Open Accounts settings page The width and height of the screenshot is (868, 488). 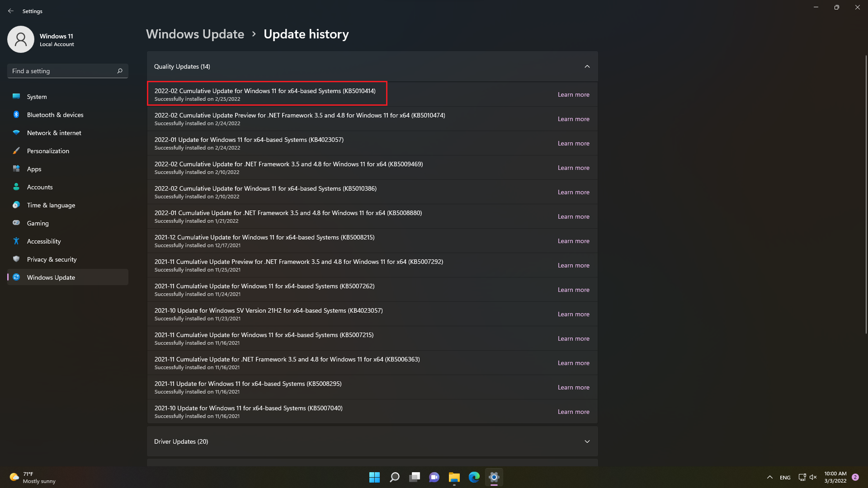click(68, 187)
